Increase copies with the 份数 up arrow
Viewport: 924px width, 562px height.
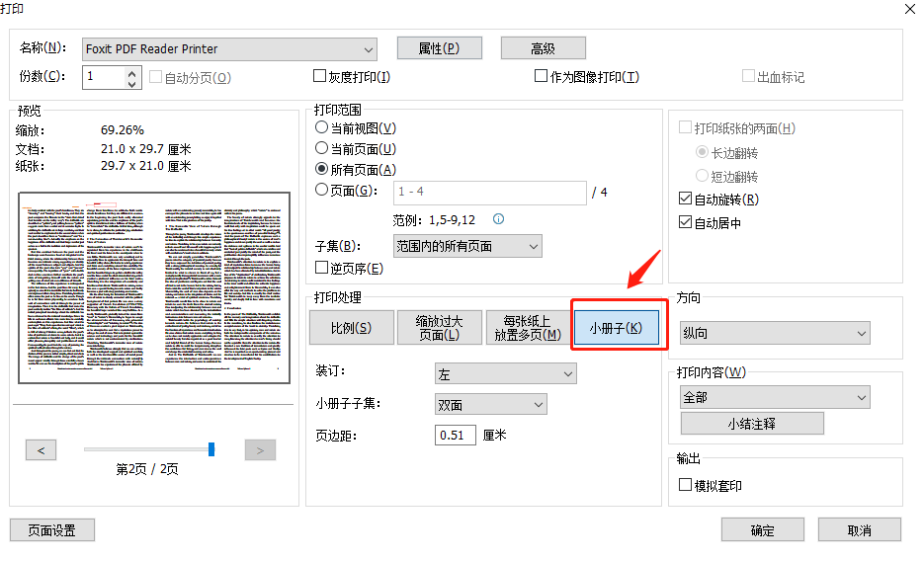point(133,71)
